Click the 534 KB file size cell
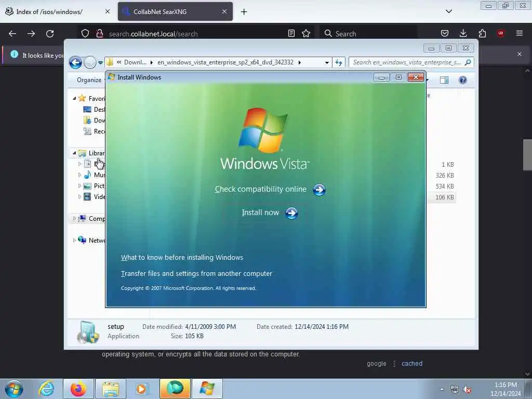 click(x=445, y=187)
